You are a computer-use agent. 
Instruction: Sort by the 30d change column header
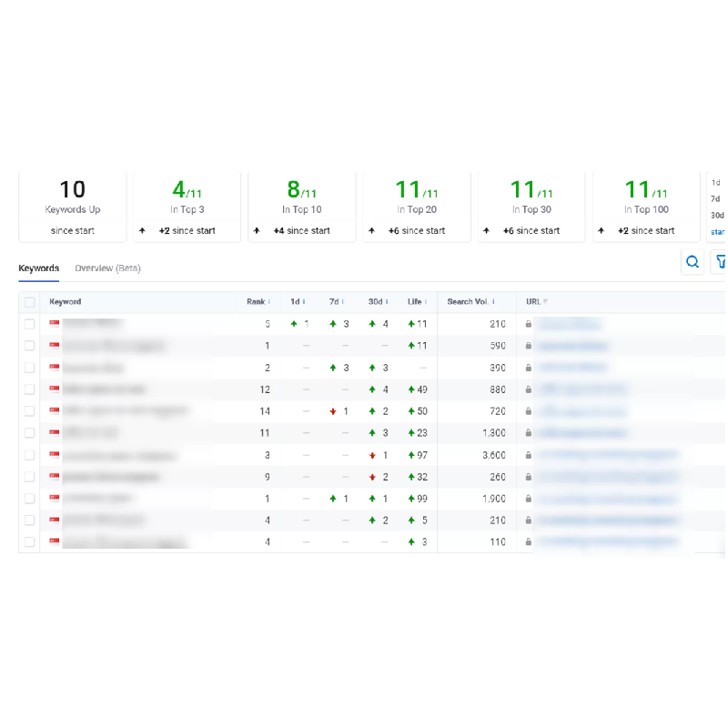[378, 302]
